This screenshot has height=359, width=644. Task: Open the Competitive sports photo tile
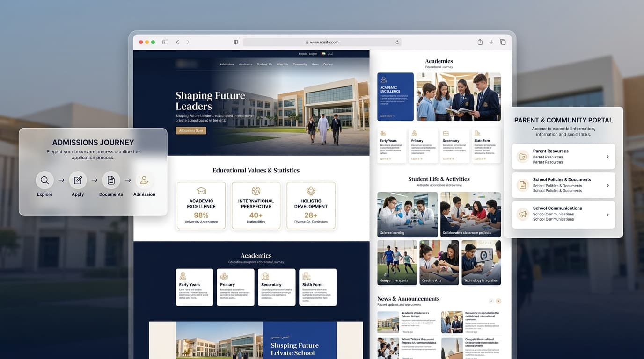[397, 263]
